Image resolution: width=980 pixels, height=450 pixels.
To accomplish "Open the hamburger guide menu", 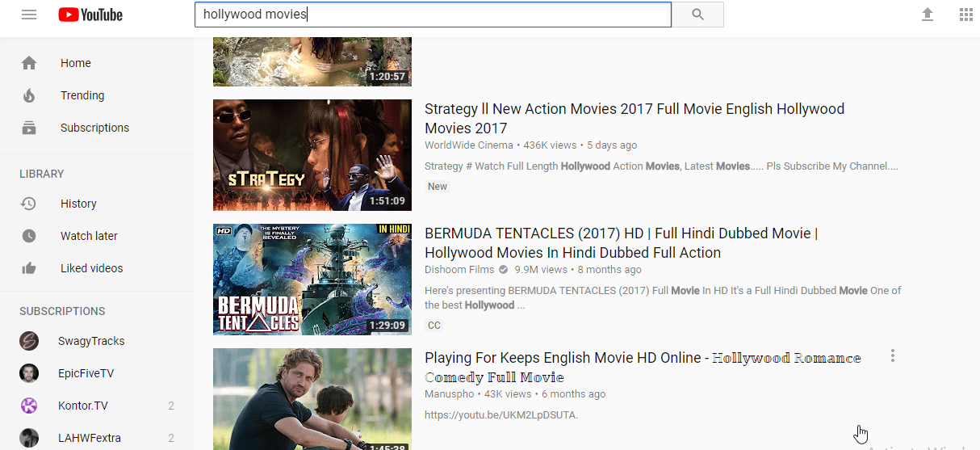I will point(29,15).
